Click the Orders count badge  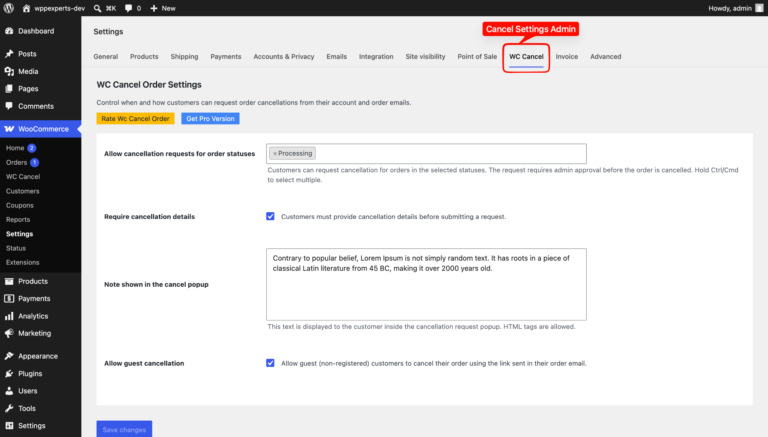click(x=34, y=162)
